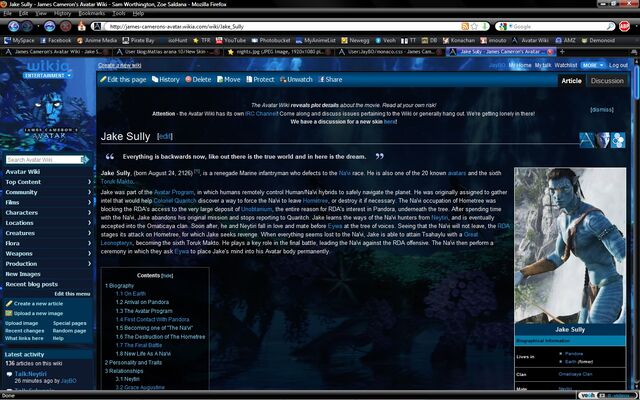The image size is (640, 400).
Task: Open the Photobucket bookmark
Action: coord(271,40)
